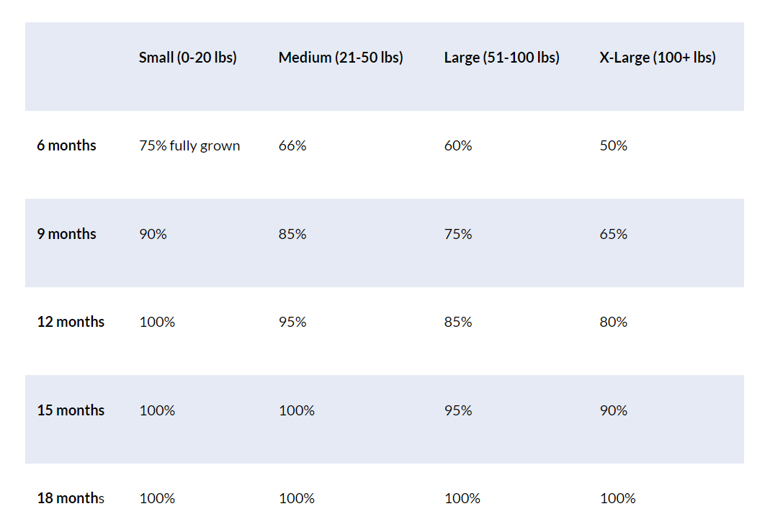Viewport: 770px width, 532px height.
Task: Click the 85% cell in 9 months row
Action: [292, 234]
